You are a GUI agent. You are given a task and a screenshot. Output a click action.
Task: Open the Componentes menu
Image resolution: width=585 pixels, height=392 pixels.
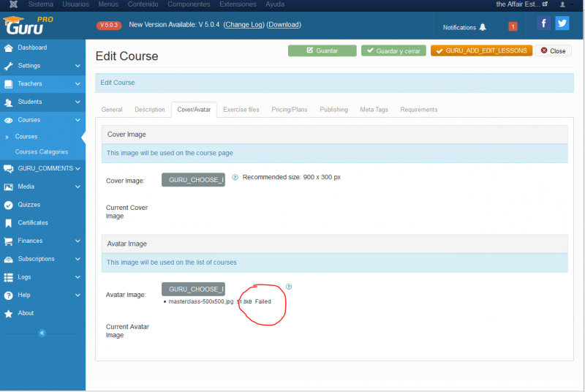point(189,4)
